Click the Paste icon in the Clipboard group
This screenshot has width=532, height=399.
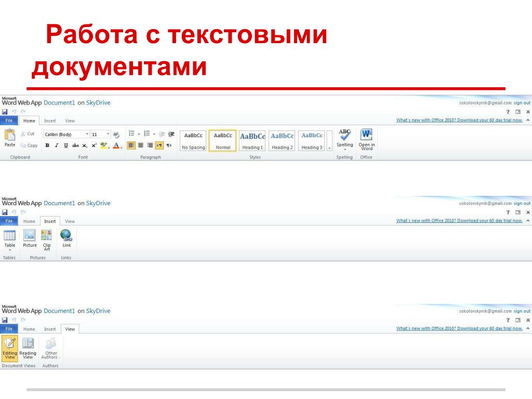10,135
